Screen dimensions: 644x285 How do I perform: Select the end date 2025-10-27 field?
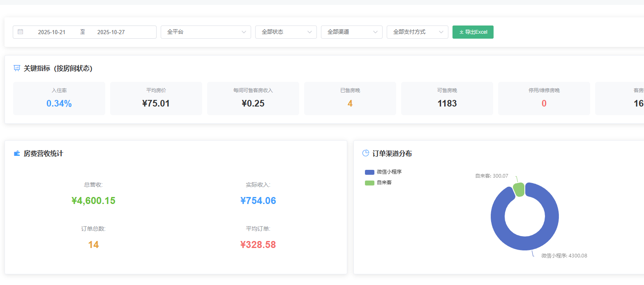111,32
